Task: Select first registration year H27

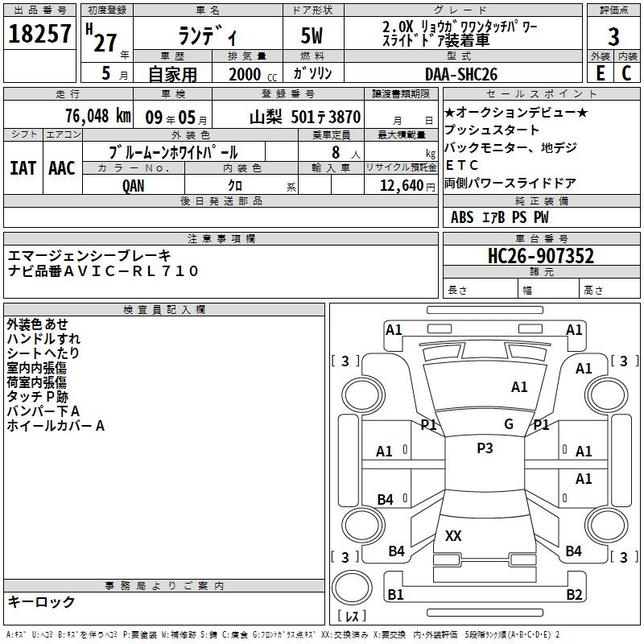Action: pos(103,38)
